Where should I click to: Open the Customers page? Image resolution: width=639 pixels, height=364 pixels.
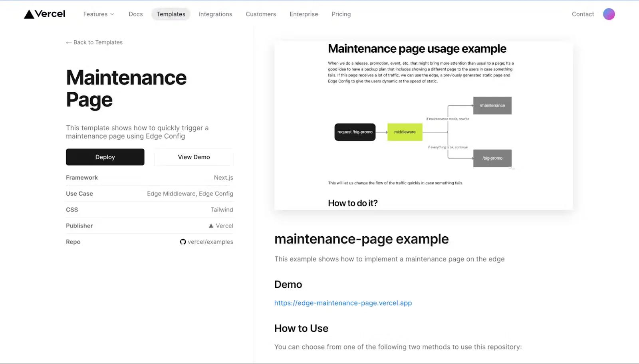(x=261, y=14)
